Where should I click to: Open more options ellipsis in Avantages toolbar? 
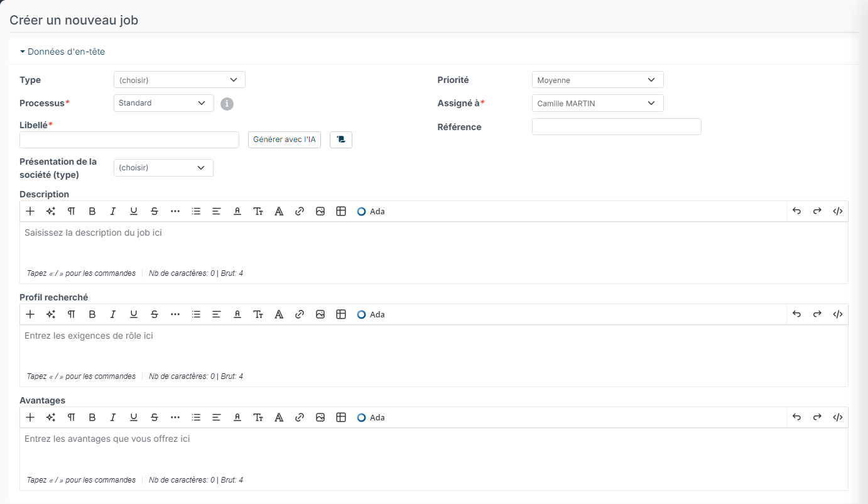[175, 417]
